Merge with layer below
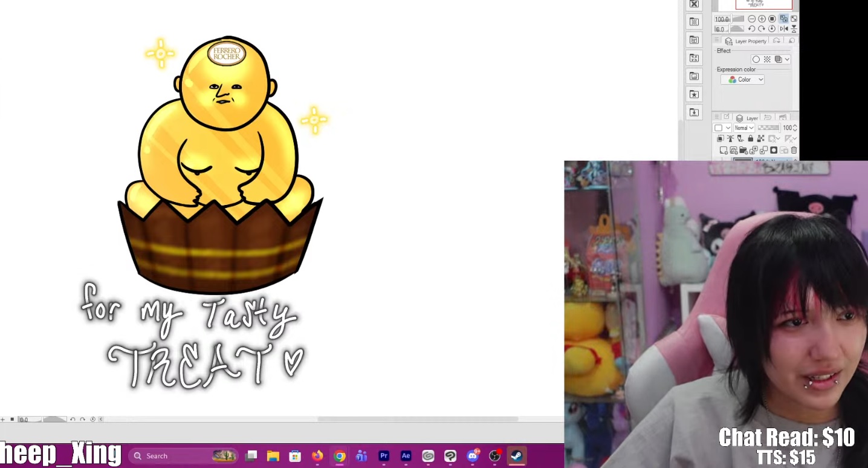The width and height of the screenshot is (868, 468). 763,151
